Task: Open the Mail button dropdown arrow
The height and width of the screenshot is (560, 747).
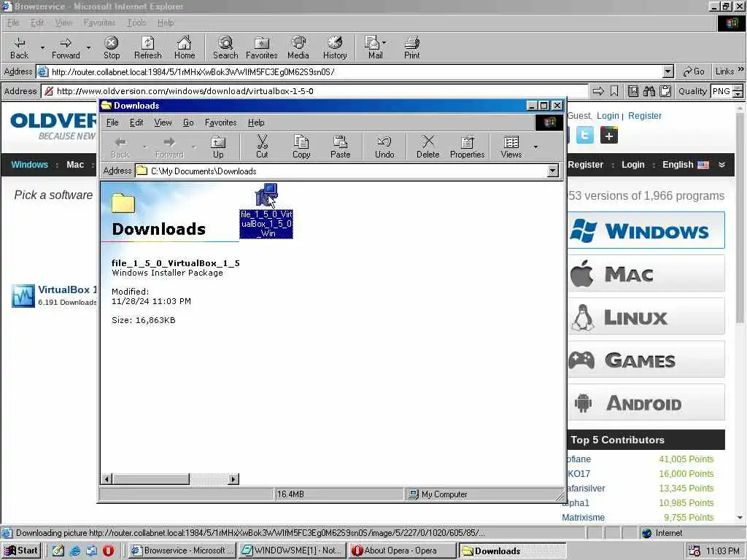Action: point(384,42)
